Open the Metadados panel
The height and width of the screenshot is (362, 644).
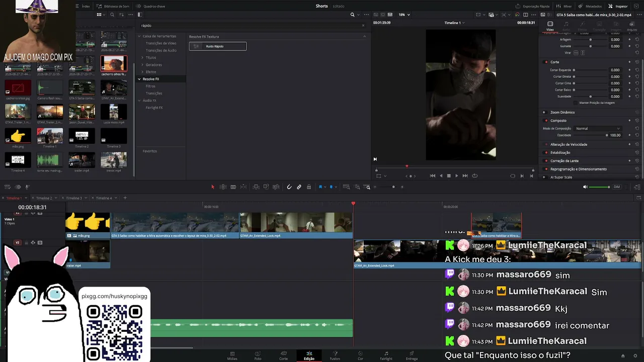click(x=590, y=6)
